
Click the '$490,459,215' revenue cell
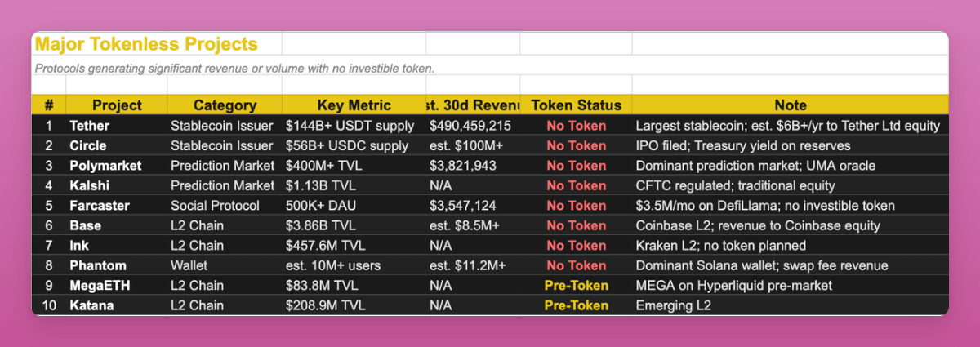(x=474, y=126)
